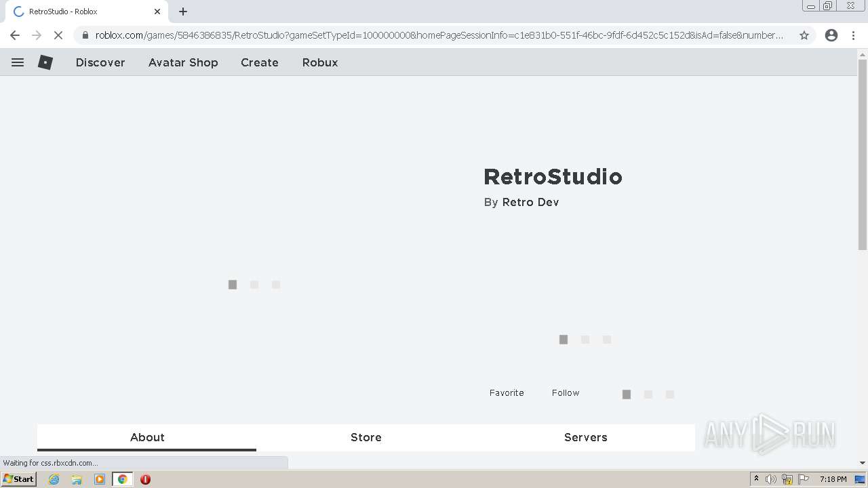868x488 pixels.
Task: Open the Action Center flag icon
Action: [x=803, y=479]
